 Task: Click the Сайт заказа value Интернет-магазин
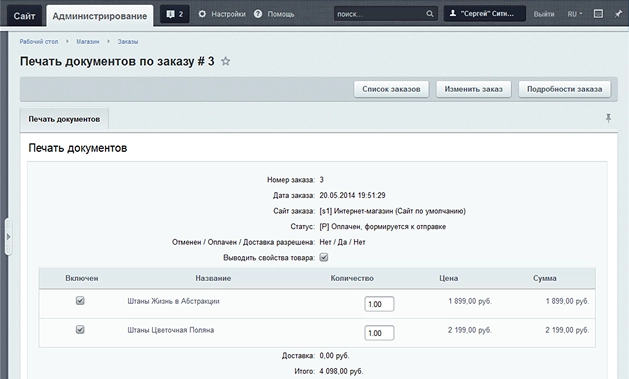pyautogui.click(x=364, y=211)
